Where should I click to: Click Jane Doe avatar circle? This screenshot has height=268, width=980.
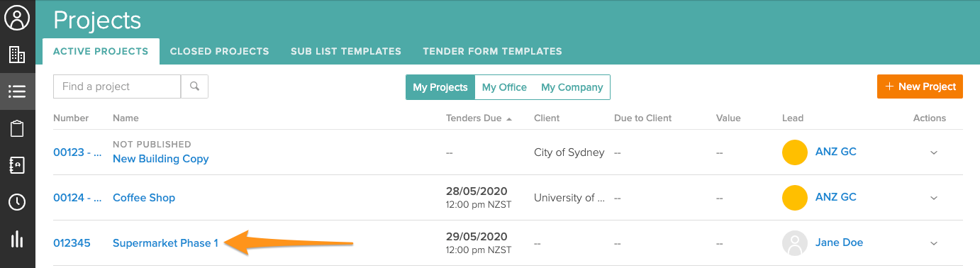(795, 243)
